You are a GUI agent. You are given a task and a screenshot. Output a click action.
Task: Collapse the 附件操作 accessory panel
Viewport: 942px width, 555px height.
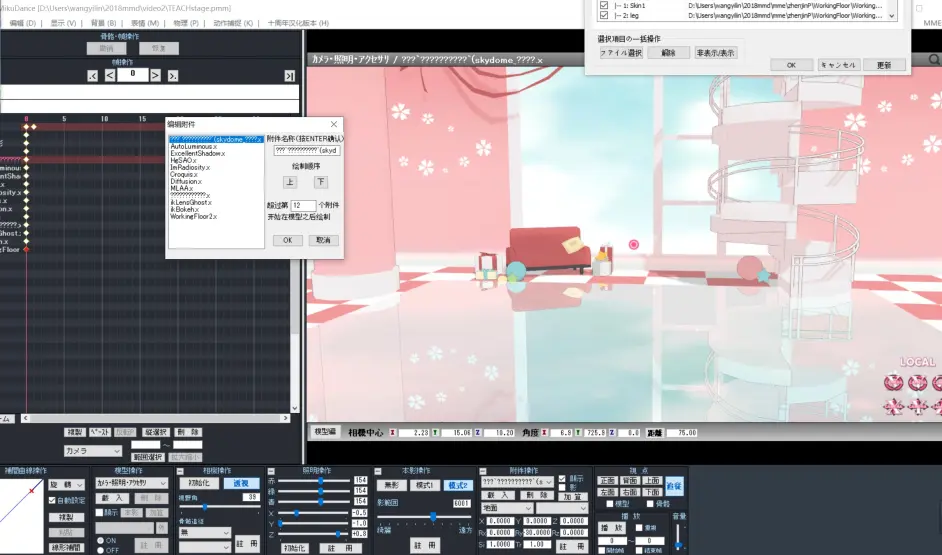(x=482, y=471)
